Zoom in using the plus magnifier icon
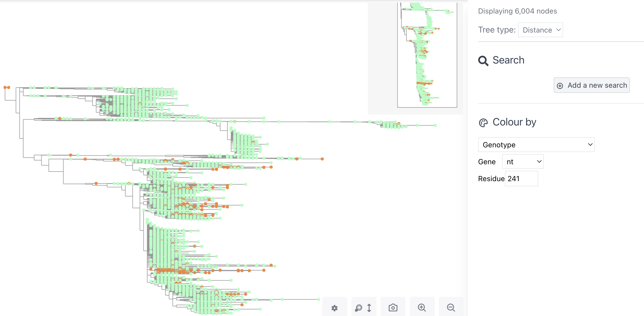The height and width of the screenshot is (316, 644). [x=422, y=308]
